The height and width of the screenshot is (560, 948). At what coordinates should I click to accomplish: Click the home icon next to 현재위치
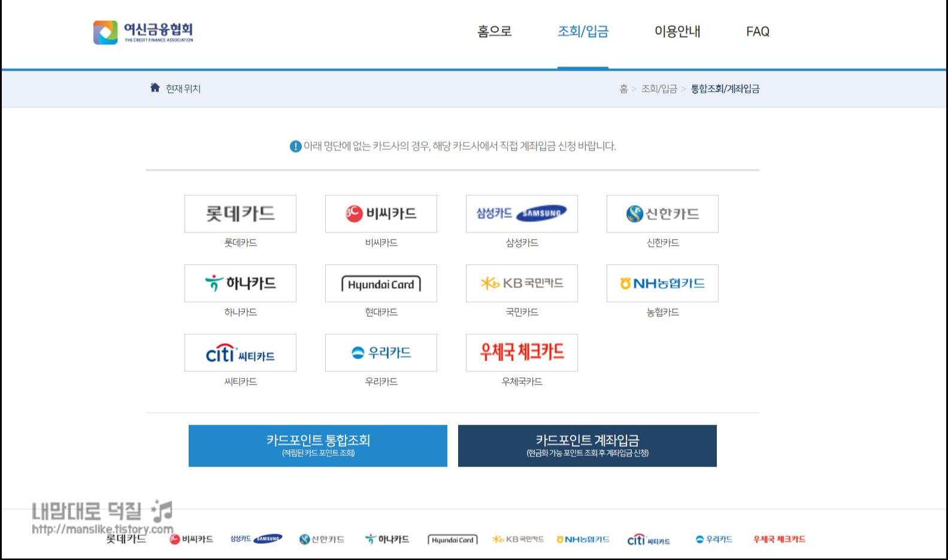[155, 88]
